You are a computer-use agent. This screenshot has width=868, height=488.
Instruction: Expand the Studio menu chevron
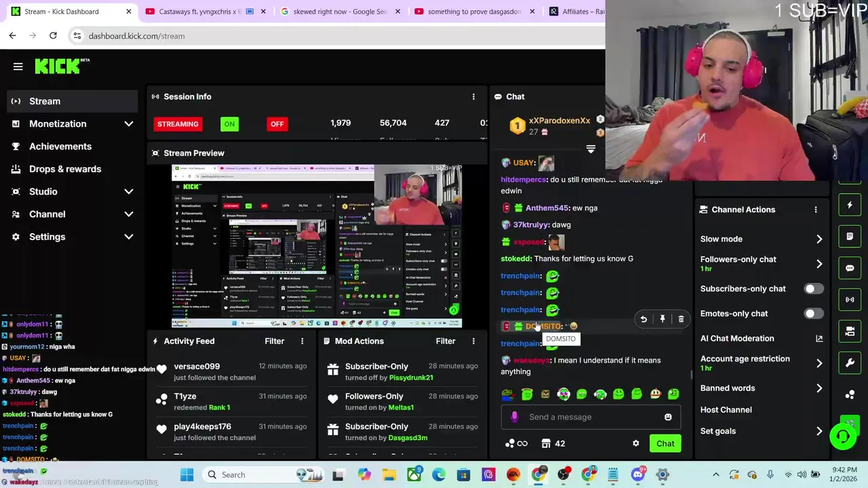[x=129, y=192]
